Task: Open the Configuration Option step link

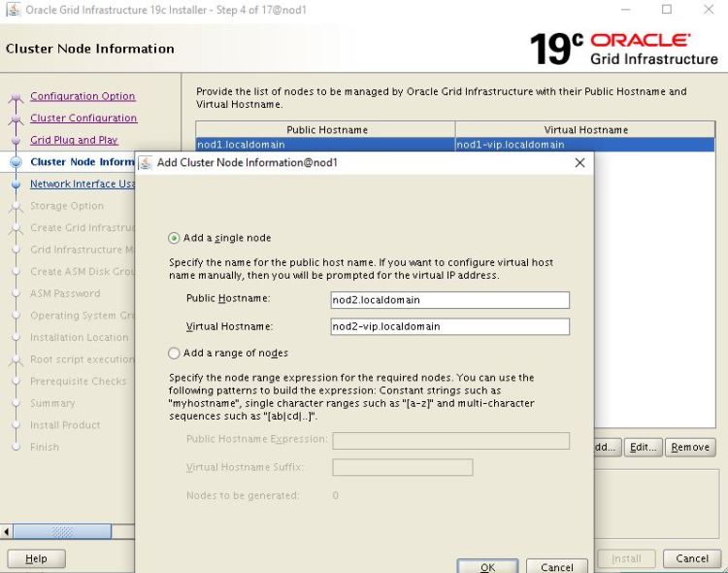Action: pos(83,96)
